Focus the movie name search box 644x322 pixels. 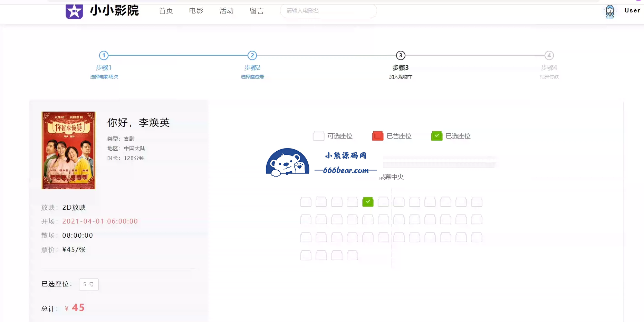[328, 11]
